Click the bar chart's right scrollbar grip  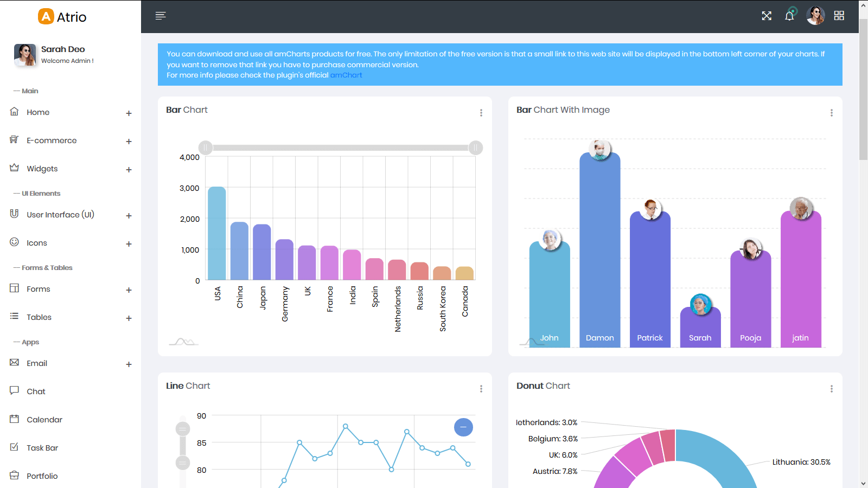pyautogui.click(x=475, y=147)
